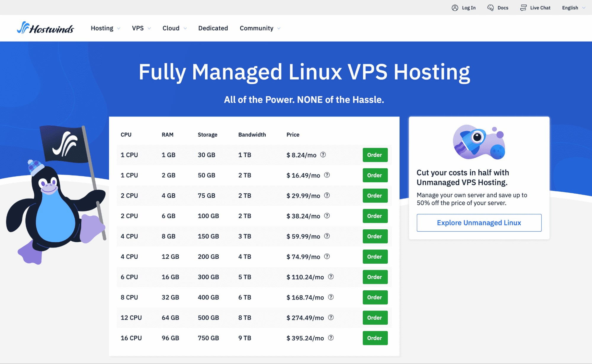Order the 1 CPU 1 GB plan
The height and width of the screenshot is (364, 592).
click(x=375, y=155)
